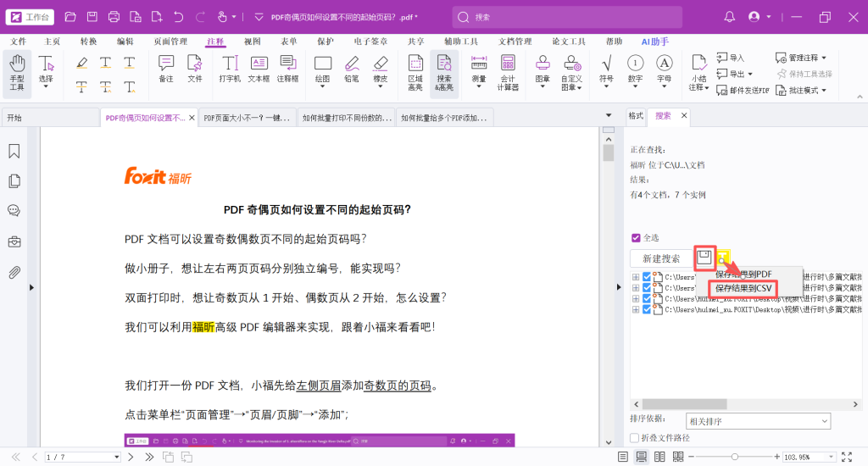
Task: Expand the third search result tree node
Action: (636, 299)
